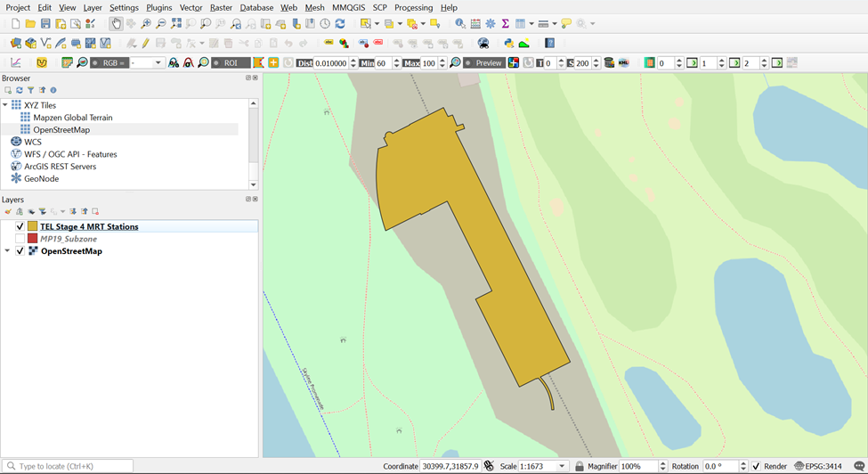Open the Vector menu
868x474 pixels.
click(x=191, y=7)
